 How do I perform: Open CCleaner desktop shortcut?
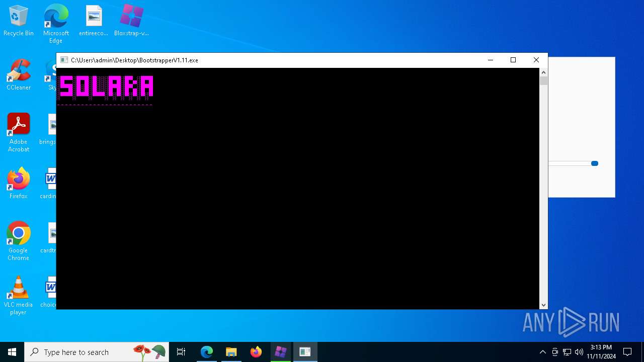tap(19, 75)
